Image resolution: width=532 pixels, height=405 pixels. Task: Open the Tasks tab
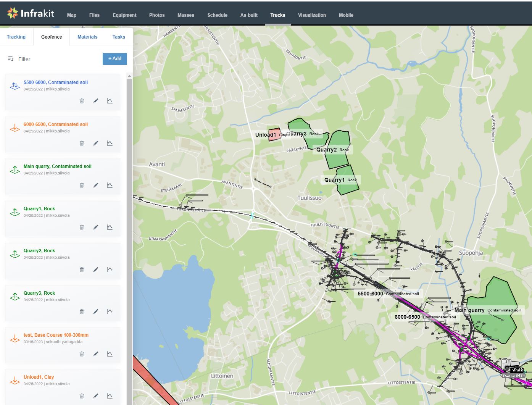pos(119,37)
